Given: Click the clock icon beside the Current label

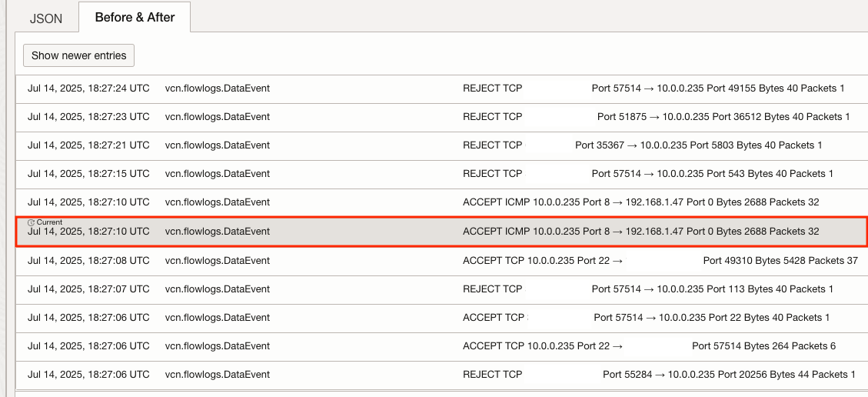Looking at the screenshot, I should point(31,222).
